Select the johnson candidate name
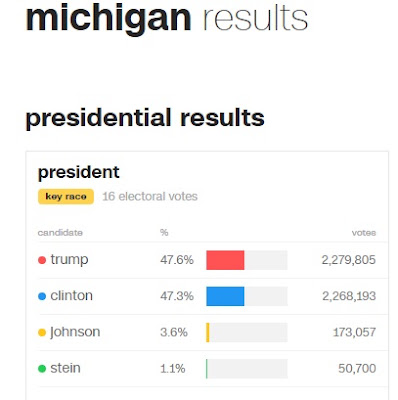 (75, 332)
